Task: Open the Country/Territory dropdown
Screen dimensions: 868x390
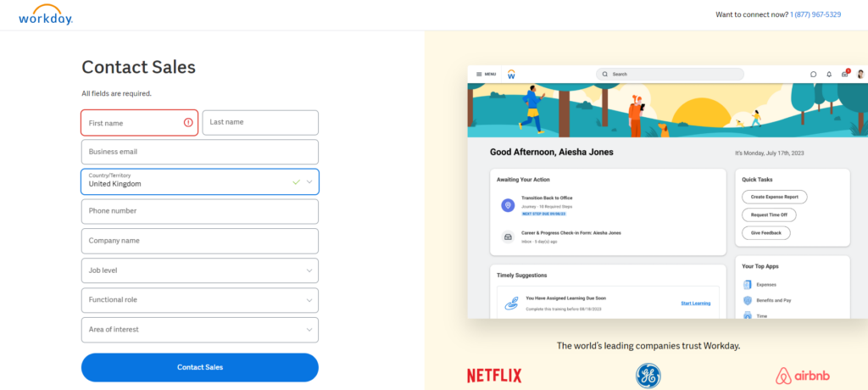Action: pyautogui.click(x=200, y=181)
